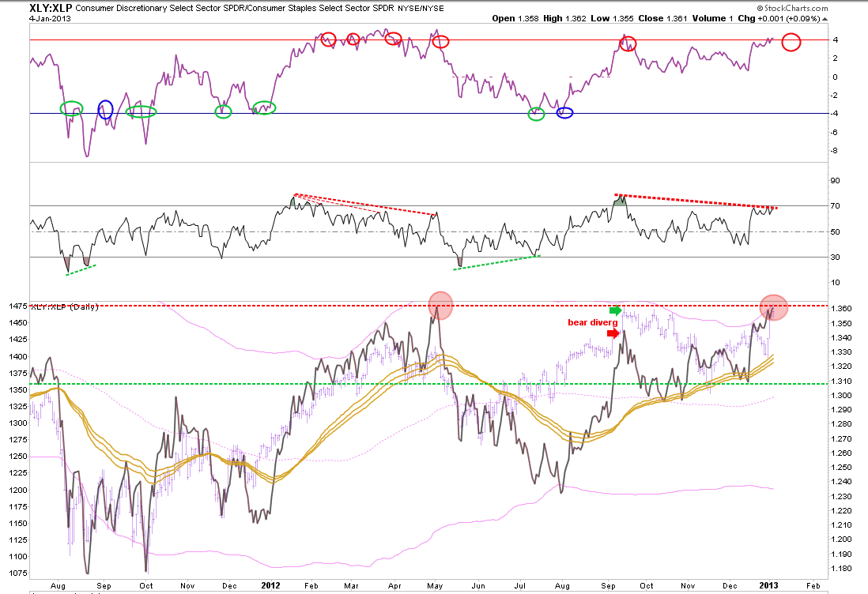
Task: Click the XLY:XLP ticker symbol title
Action: point(51,9)
